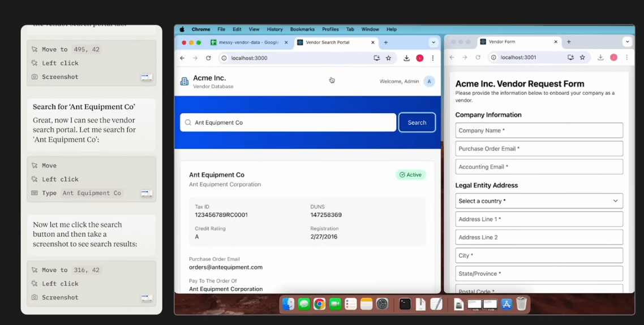Open the History menu
Viewport: 644px width, 325px height.
[x=275, y=29]
